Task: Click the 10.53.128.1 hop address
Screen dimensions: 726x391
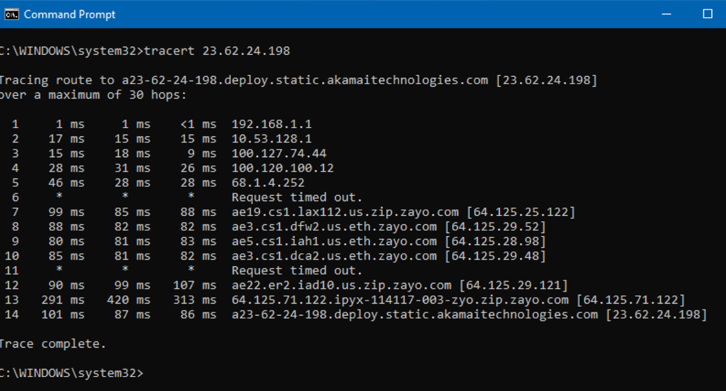Action: point(271,139)
